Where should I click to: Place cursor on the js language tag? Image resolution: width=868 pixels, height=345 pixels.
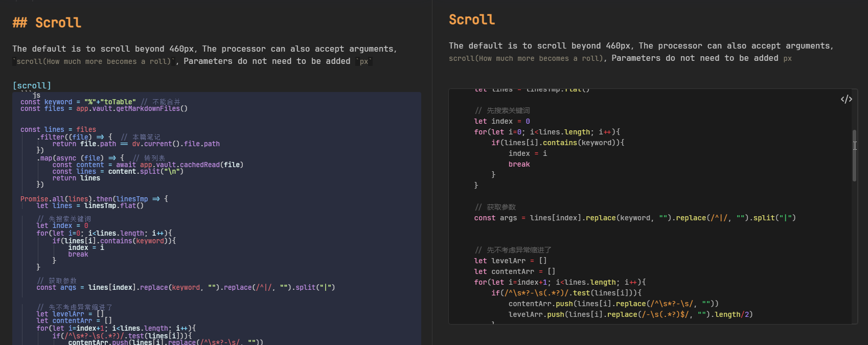coord(36,95)
